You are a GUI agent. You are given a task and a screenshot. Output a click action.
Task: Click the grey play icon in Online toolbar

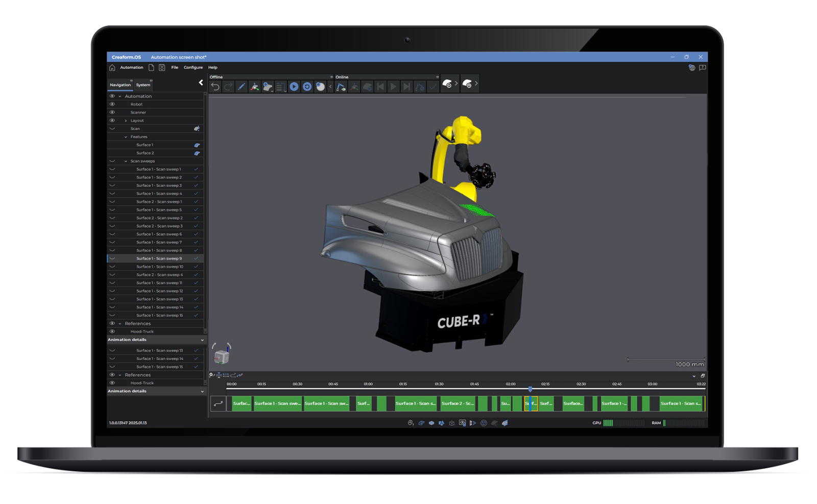[x=393, y=87]
